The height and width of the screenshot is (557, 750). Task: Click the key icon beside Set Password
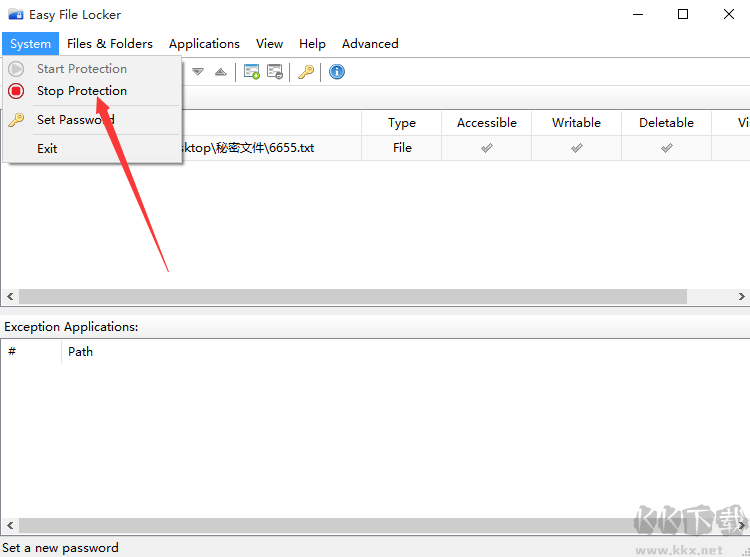click(16, 120)
